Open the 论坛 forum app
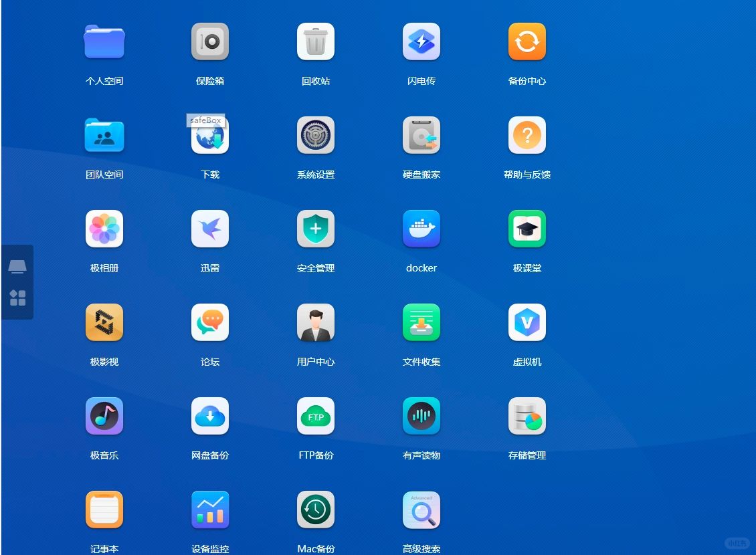 pos(209,322)
